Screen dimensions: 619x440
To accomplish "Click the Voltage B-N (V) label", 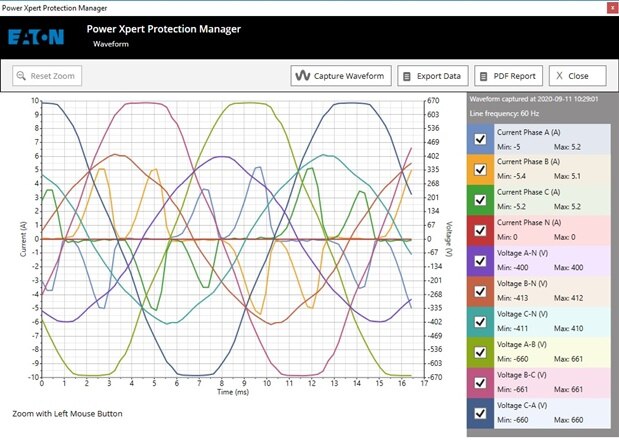I will (x=522, y=283).
